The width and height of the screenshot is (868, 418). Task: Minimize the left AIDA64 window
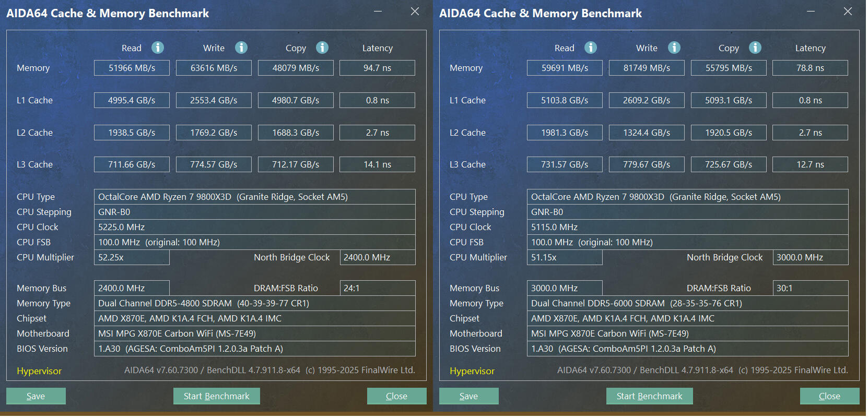click(x=378, y=11)
